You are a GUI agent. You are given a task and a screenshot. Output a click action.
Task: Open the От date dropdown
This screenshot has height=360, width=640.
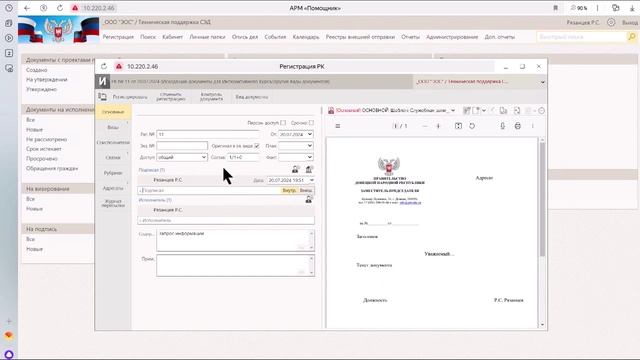(310, 134)
